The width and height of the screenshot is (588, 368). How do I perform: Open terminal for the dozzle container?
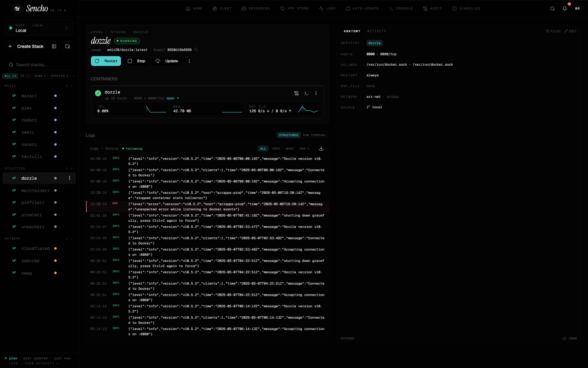pos(306,93)
